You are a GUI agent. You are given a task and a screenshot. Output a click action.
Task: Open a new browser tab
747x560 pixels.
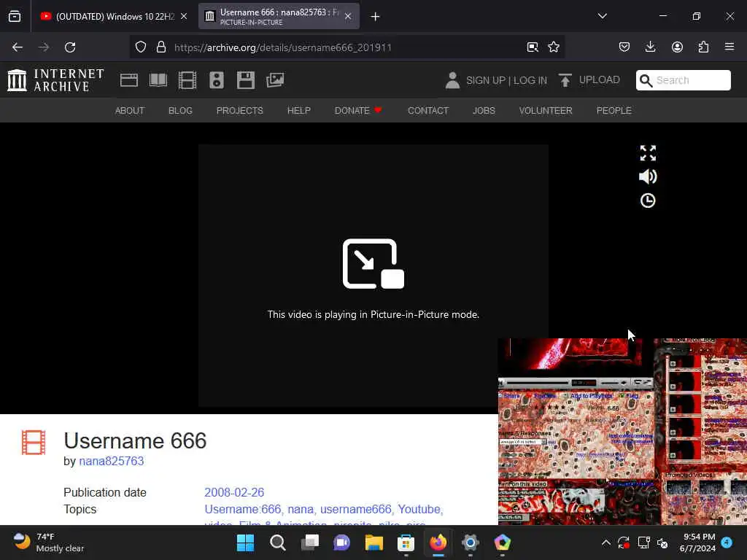pyautogui.click(x=376, y=17)
